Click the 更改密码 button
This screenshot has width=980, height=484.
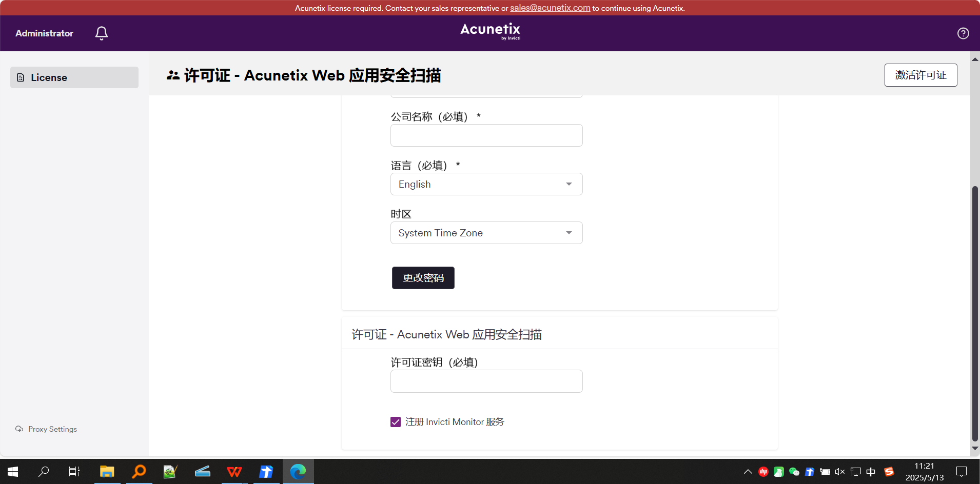[x=423, y=278]
